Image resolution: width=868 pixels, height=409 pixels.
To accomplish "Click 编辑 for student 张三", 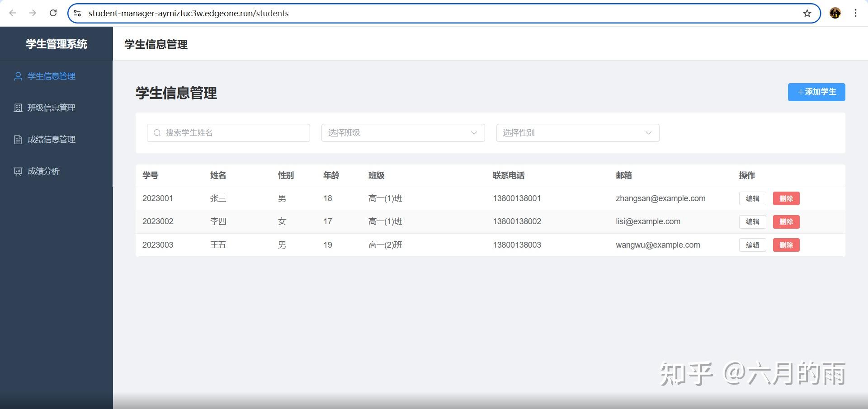I will click(752, 198).
